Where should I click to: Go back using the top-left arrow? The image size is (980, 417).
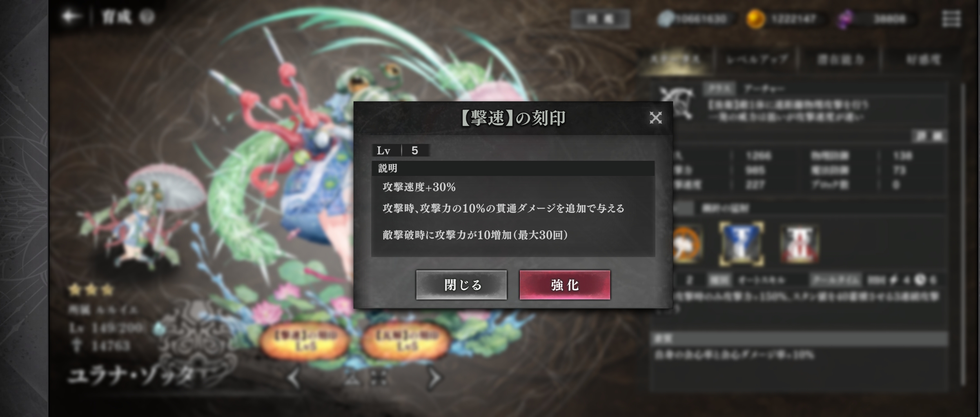71,17
